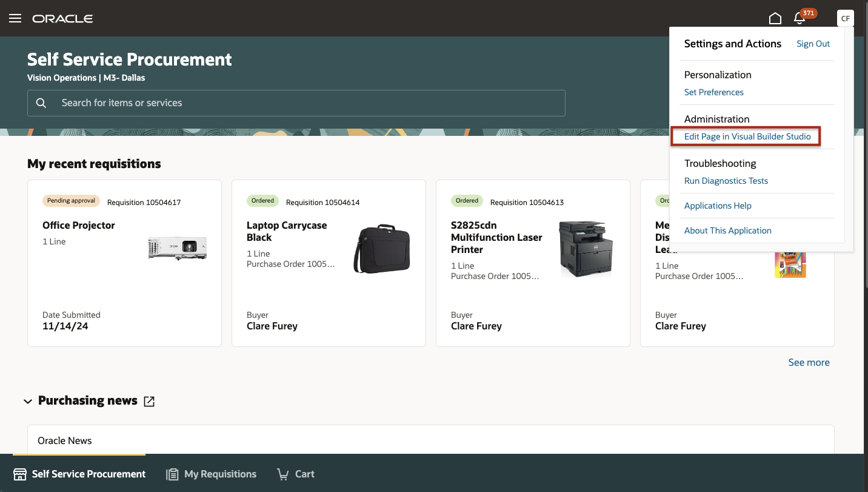The width and height of the screenshot is (868, 492).
Task: Open the hamburger navigation menu
Action: 15,18
